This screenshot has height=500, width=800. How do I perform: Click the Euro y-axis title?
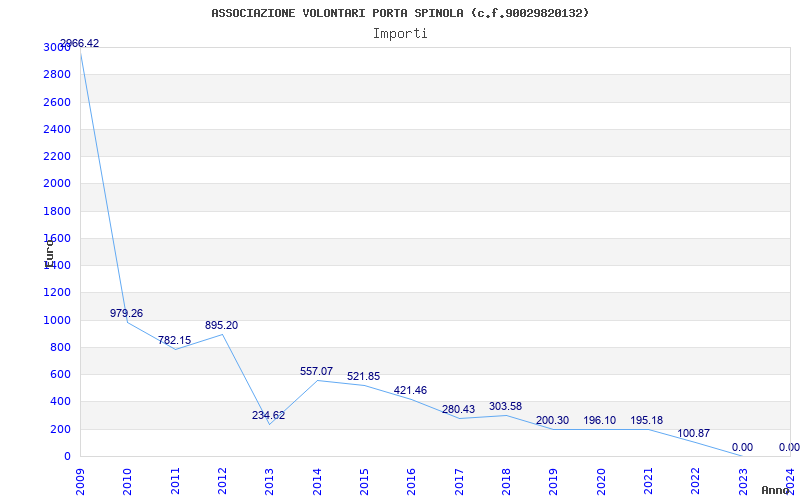tap(49, 253)
